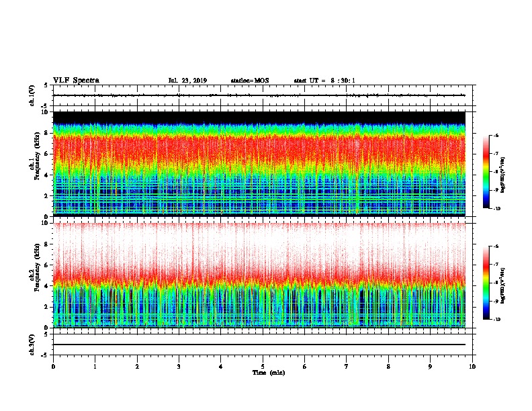Click the flat ch.3 voltage trace line
The height and width of the screenshot is (411, 532).
pyautogui.click(x=259, y=345)
